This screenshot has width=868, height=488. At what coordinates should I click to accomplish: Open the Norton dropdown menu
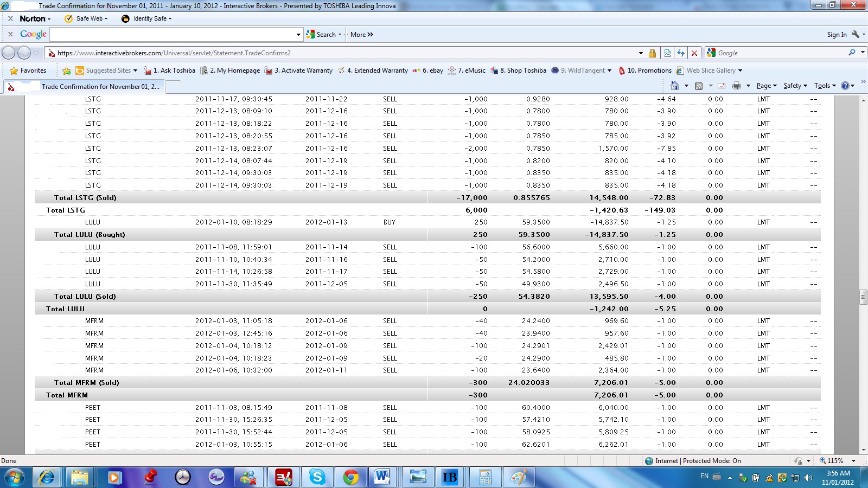(35, 18)
